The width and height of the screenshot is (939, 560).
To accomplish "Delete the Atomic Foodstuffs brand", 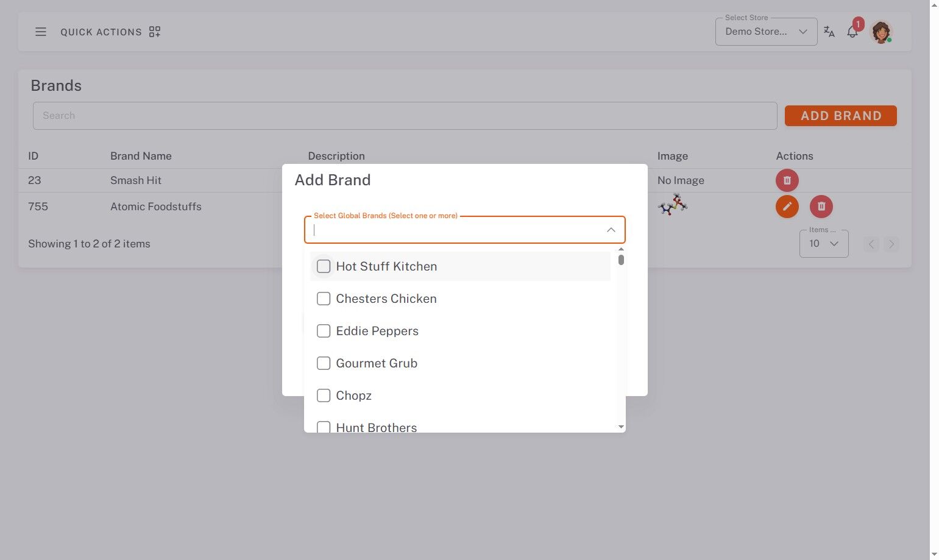I will coord(821,207).
